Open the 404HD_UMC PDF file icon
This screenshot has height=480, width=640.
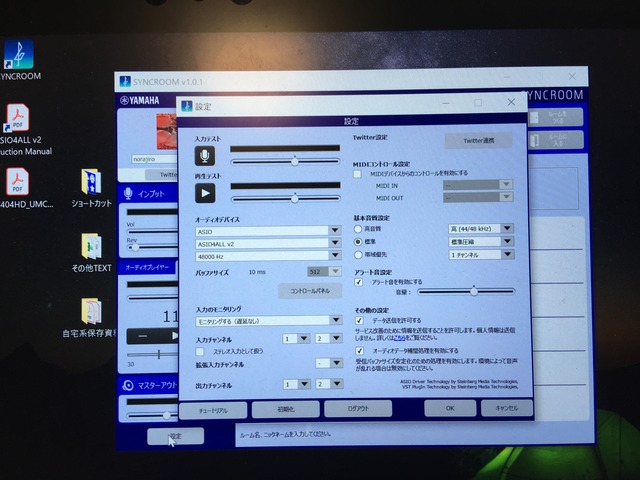pos(18,182)
